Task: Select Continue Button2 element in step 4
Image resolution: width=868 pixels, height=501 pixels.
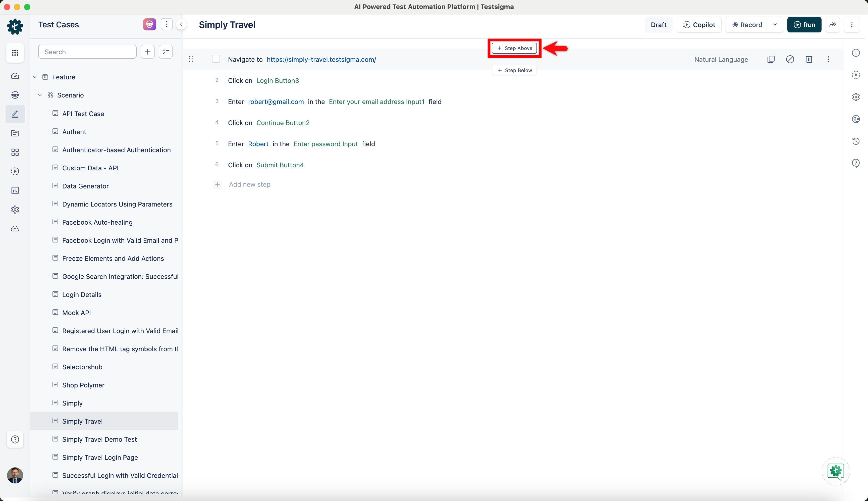Action: coord(283,123)
